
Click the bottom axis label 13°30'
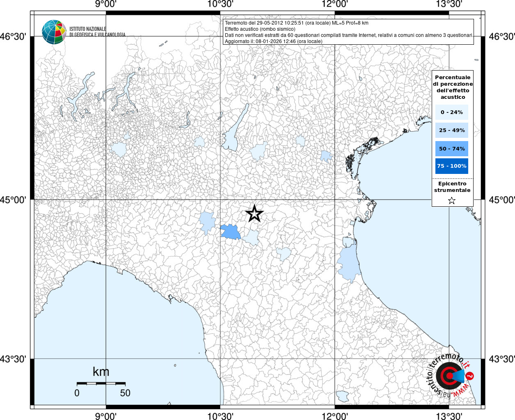click(x=449, y=416)
